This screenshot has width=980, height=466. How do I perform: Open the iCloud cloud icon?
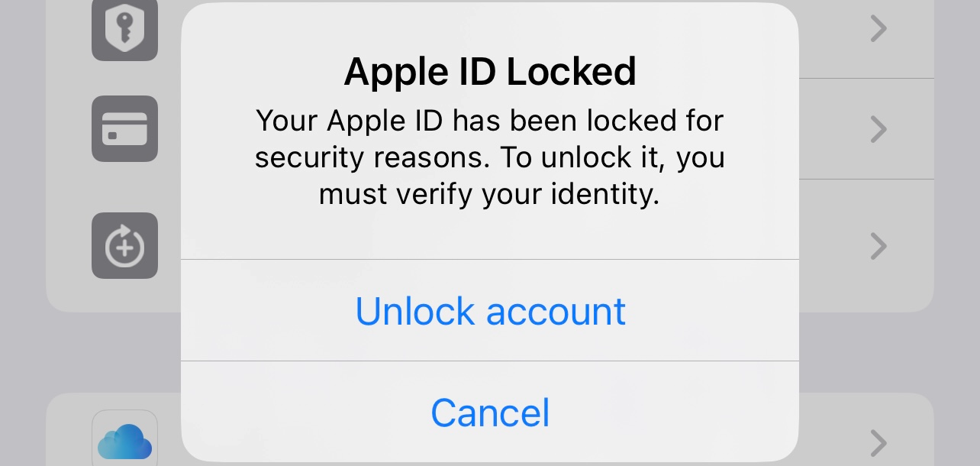click(x=124, y=439)
